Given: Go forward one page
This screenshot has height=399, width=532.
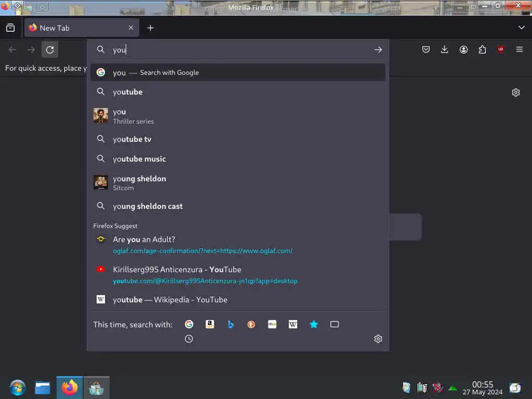Looking at the screenshot, I should [x=31, y=50].
